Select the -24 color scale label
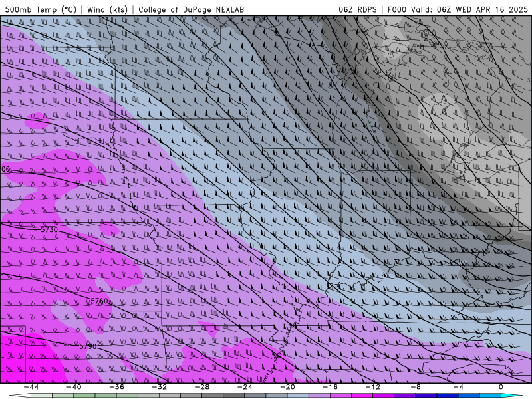 [245, 387]
